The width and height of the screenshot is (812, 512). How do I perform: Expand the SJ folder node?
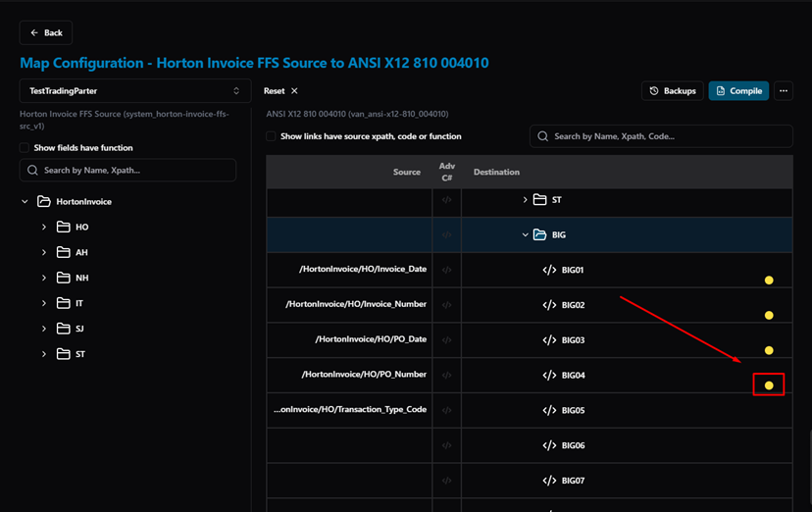pos(44,329)
